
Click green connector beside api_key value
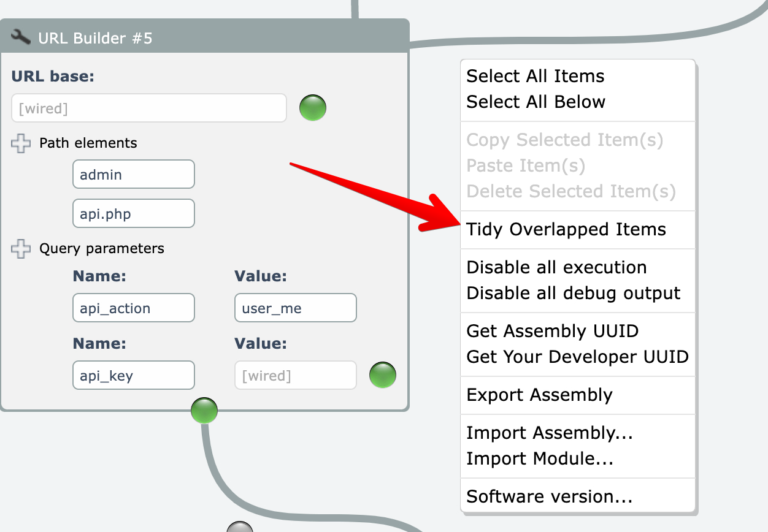(x=383, y=375)
